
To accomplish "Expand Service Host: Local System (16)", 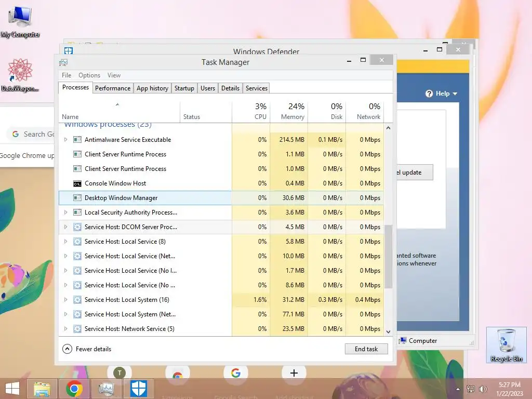I will coord(66,300).
